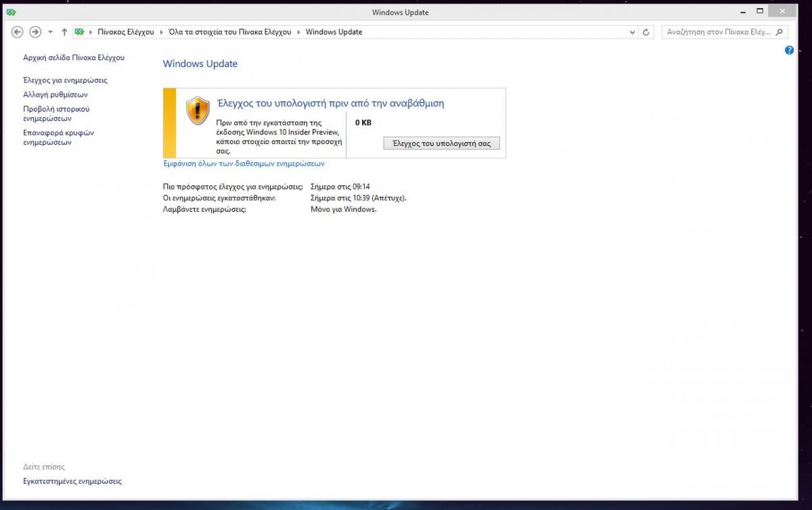Click the 0 KB size text

click(x=363, y=122)
